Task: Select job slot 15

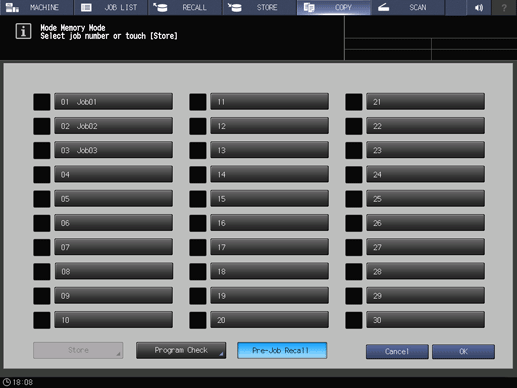Action: coord(269,199)
